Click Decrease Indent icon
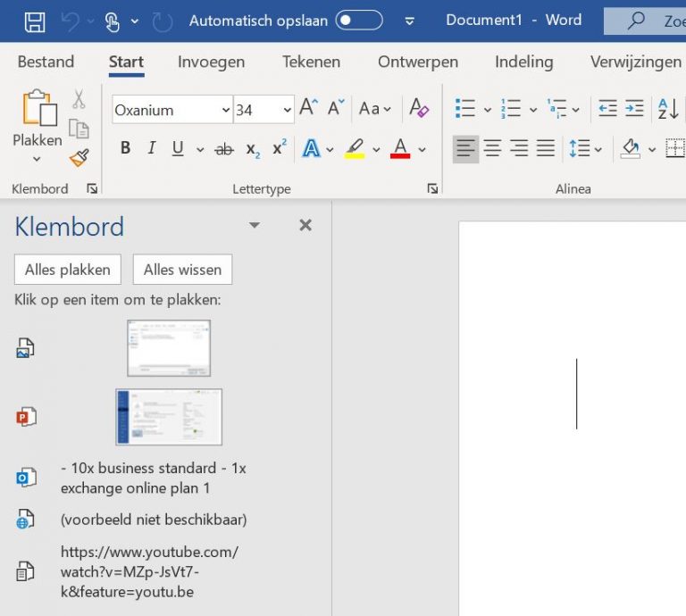686x616 pixels. pyautogui.click(x=607, y=108)
